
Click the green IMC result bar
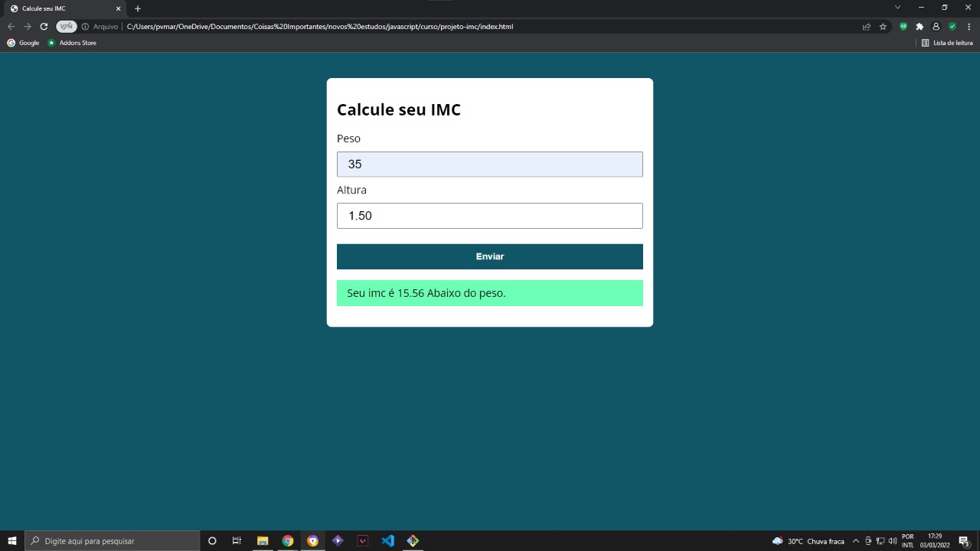click(490, 292)
